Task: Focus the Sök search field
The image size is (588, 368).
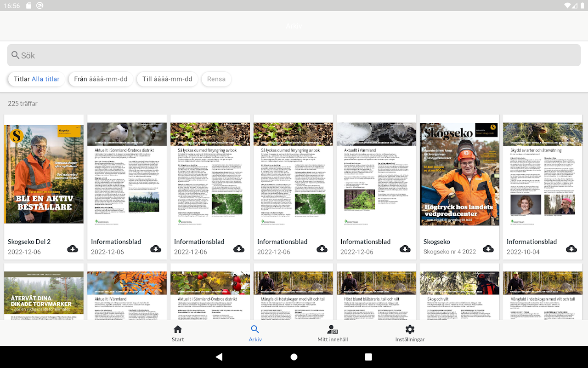Action: click(x=294, y=55)
